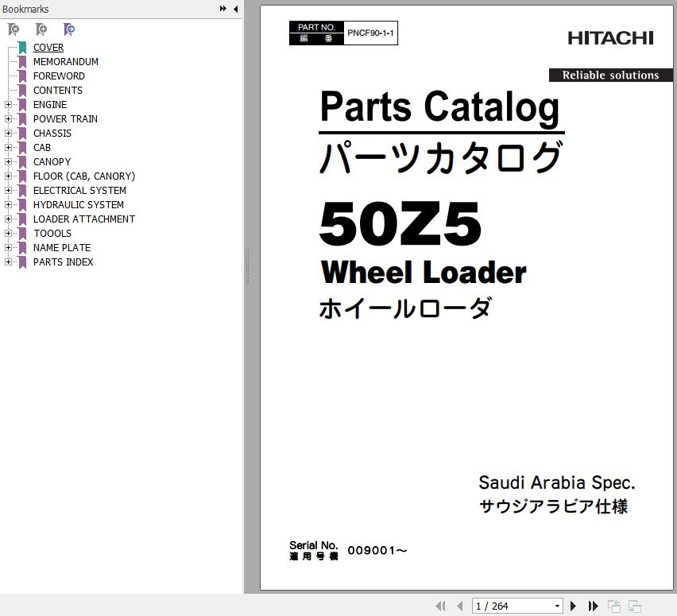Screen dimensions: 677x616
Task: Collapse the Bookmarks panel with the left triangle
Action: coord(236,9)
